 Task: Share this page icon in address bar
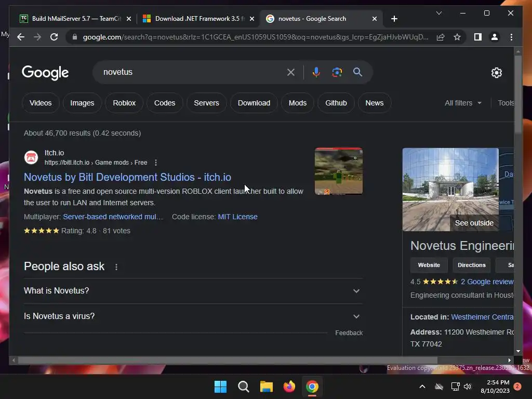coord(441,37)
